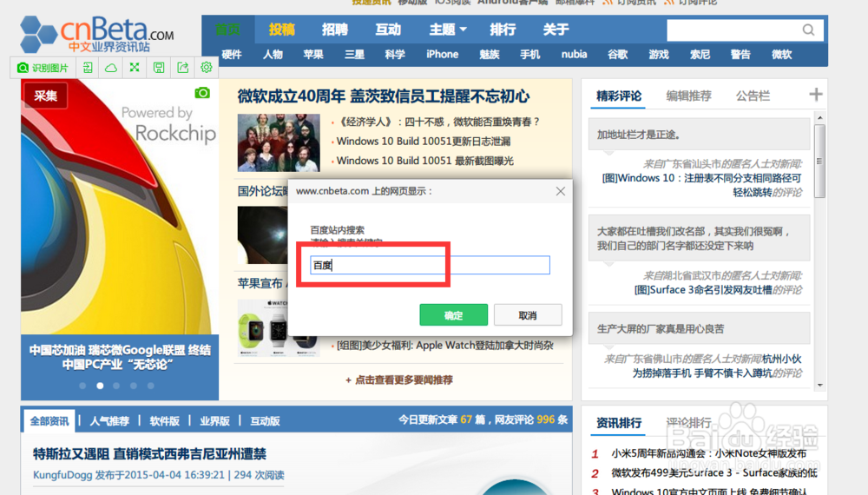This screenshot has width=868, height=495.
Task: Open the 投稿 navigation item
Action: point(282,30)
